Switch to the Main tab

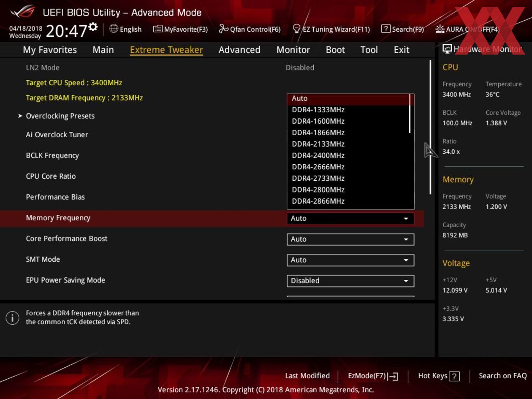(x=103, y=50)
